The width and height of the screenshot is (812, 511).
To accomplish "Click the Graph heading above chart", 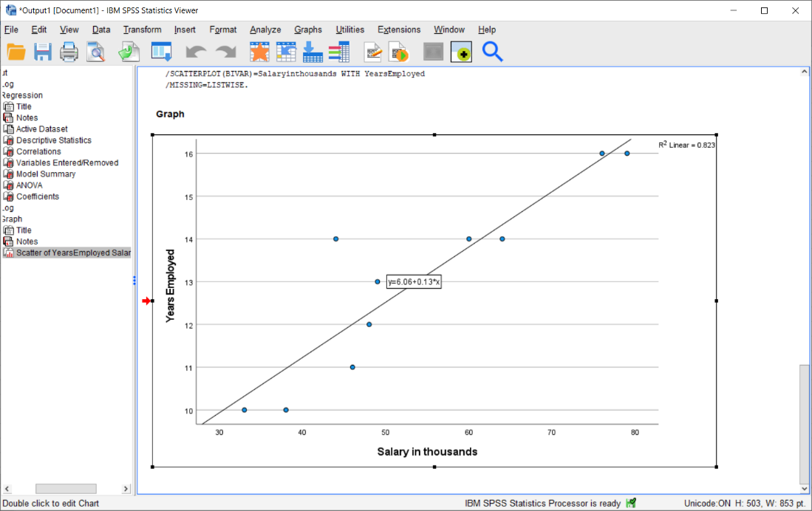I will point(170,114).
